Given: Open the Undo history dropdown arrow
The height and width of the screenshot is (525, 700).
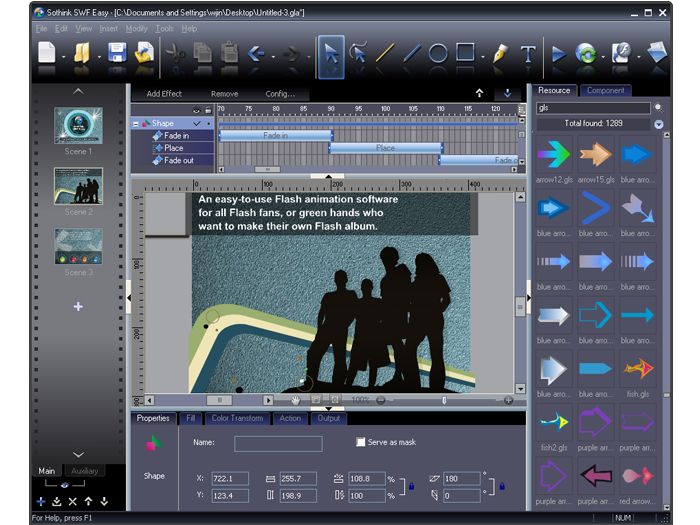Looking at the screenshot, I should tap(273, 57).
